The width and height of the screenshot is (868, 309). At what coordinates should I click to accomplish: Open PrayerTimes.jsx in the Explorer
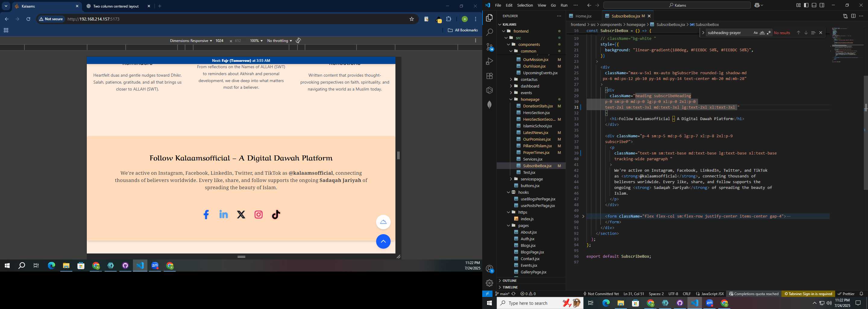click(536, 152)
